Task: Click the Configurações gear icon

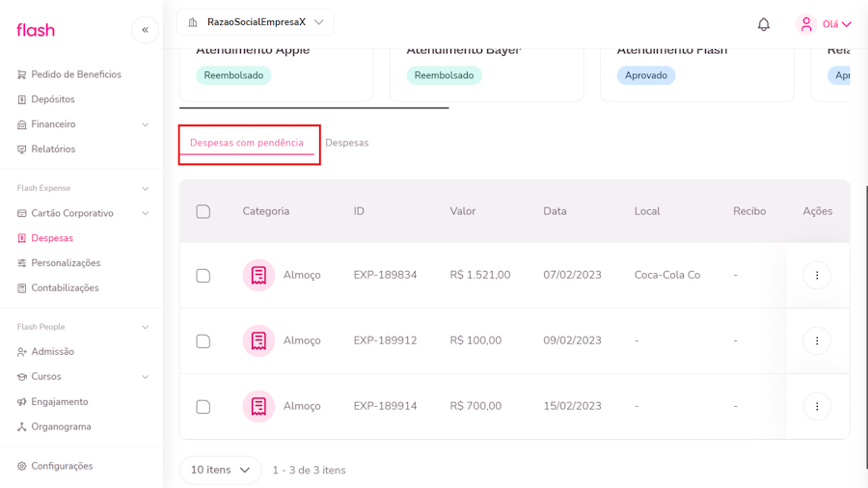Action: coord(21,467)
